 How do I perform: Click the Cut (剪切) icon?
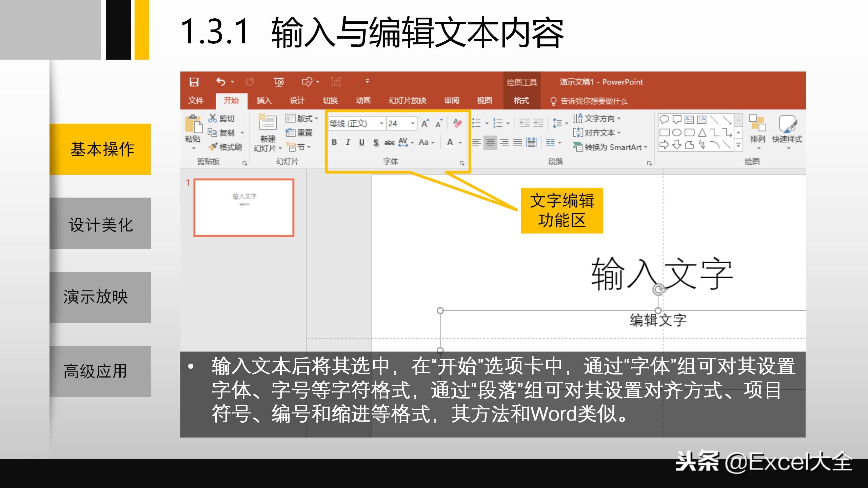click(x=213, y=119)
